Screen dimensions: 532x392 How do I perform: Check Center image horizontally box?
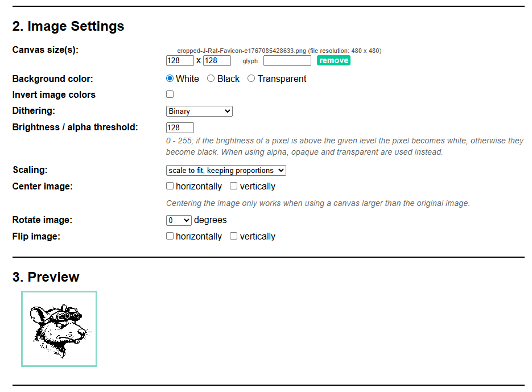[170, 186]
